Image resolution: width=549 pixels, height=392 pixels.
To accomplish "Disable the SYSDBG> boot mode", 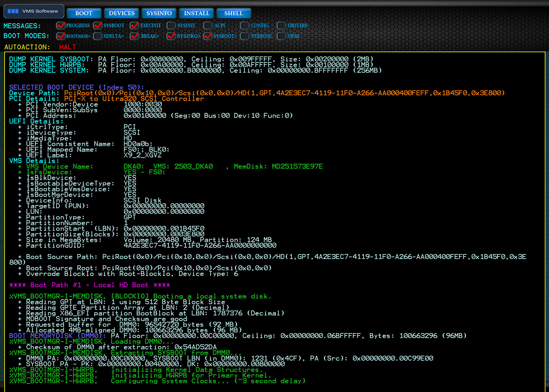I will click(171, 36).
